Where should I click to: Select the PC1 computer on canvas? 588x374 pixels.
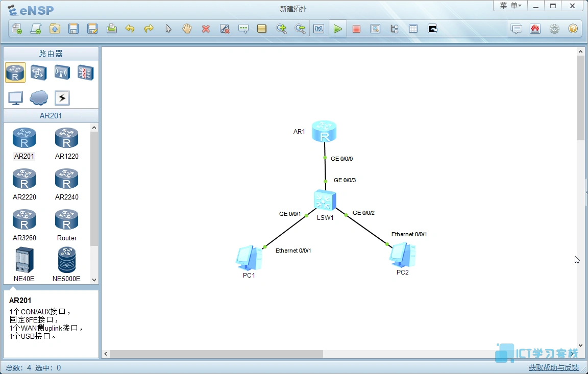(x=249, y=258)
